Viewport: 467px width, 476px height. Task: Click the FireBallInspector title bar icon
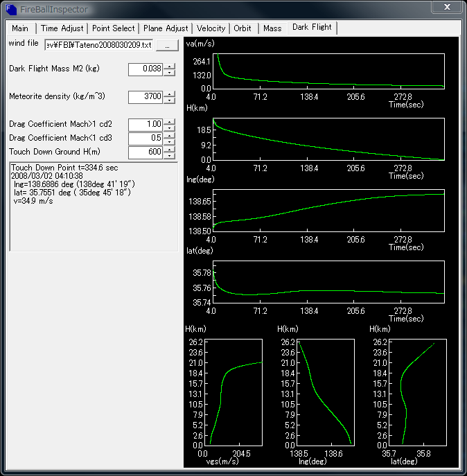pos(11,10)
